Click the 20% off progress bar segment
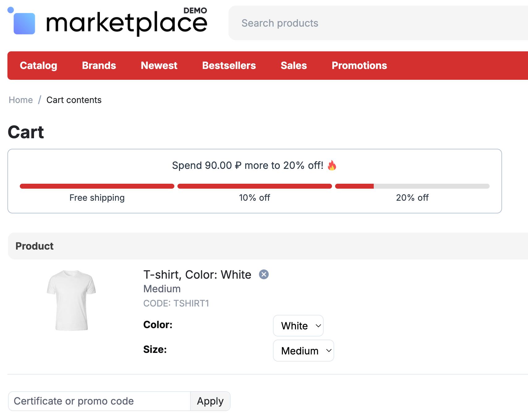The image size is (528, 420). (x=412, y=186)
